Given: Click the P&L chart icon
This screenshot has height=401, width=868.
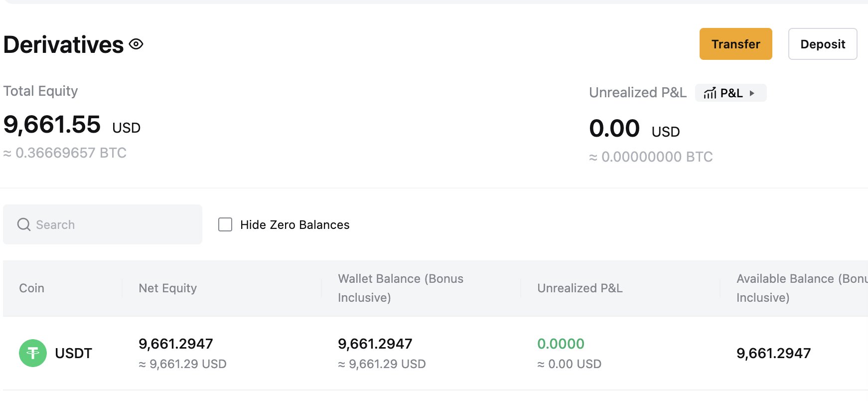Looking at the screenshot, I should pyautogui.click(x=710, y=93).
